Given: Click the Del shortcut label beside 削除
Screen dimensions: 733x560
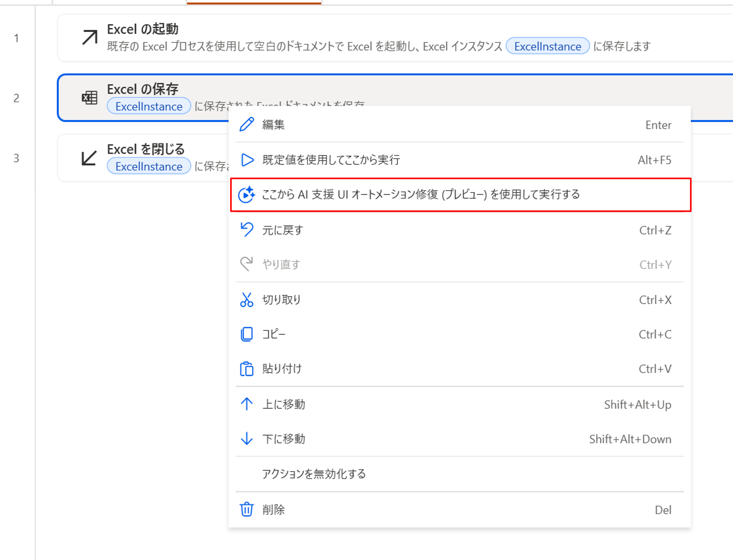Looking at the screenshot, I should coord(663,510).
